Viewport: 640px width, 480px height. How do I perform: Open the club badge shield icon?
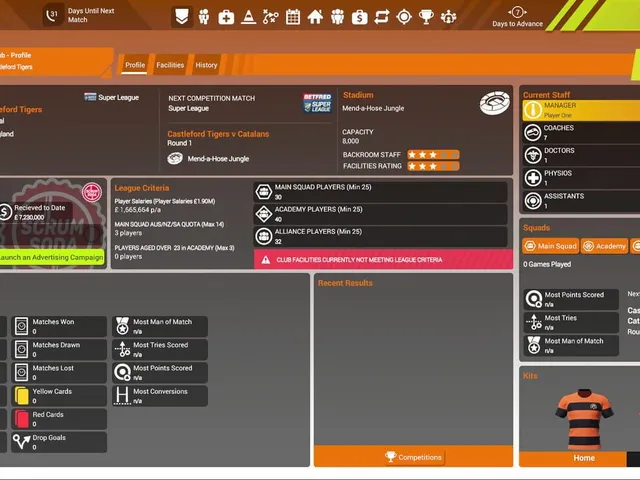[x=182, y=17]
